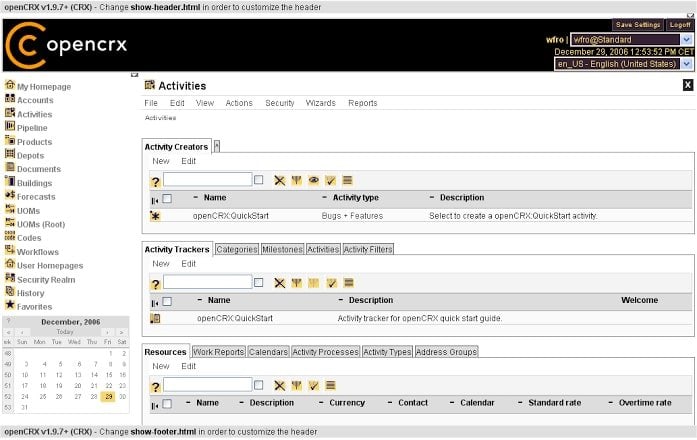Click the Activity Creators search input field
This screenshot has height=440, width=697.
coord(208,180)
